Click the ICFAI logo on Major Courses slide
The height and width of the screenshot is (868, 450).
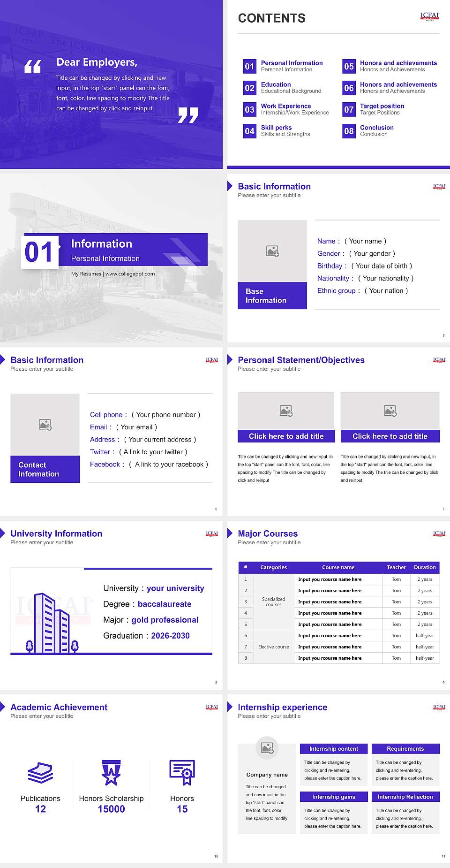click(x=439, y=533)
